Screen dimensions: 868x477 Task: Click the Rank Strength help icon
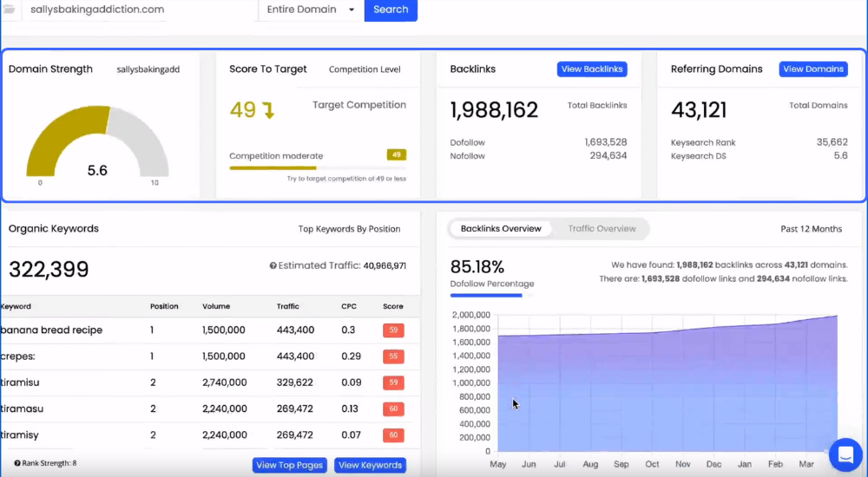click(17, 463)
